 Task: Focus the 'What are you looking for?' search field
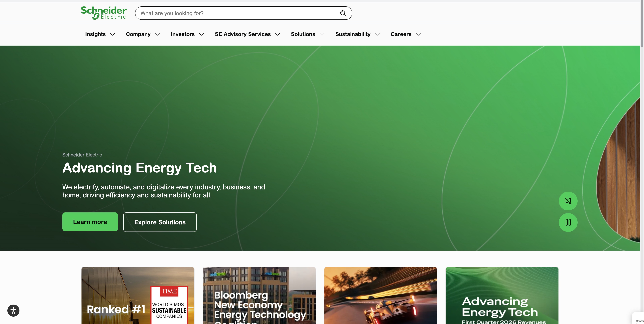pos(244,13)
